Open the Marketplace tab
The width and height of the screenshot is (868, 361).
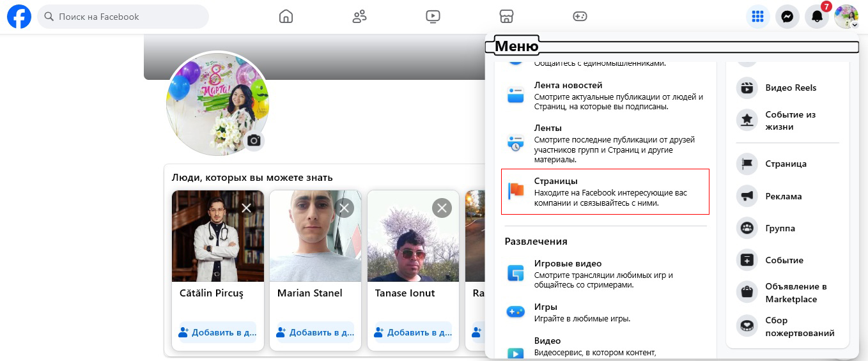[x=506, y=17]
